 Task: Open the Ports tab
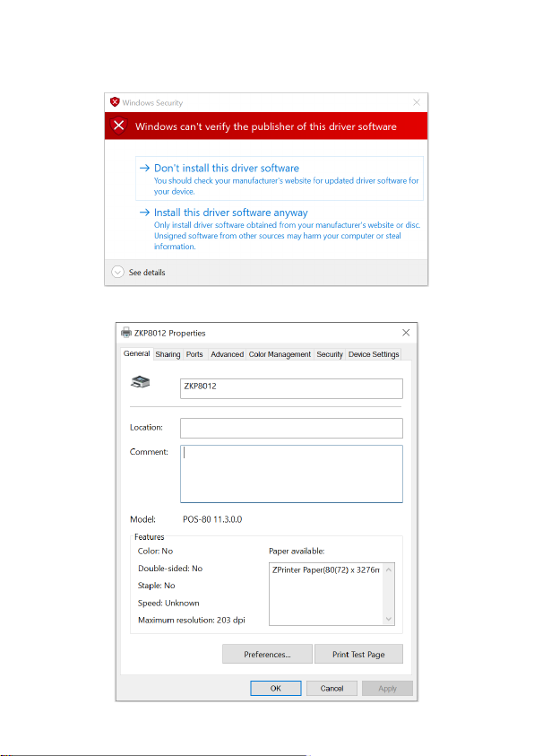pyautogui.click(x=194, y=354)
